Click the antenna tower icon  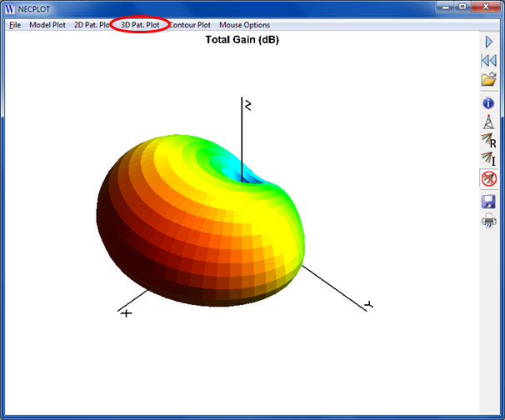point(489,122)
